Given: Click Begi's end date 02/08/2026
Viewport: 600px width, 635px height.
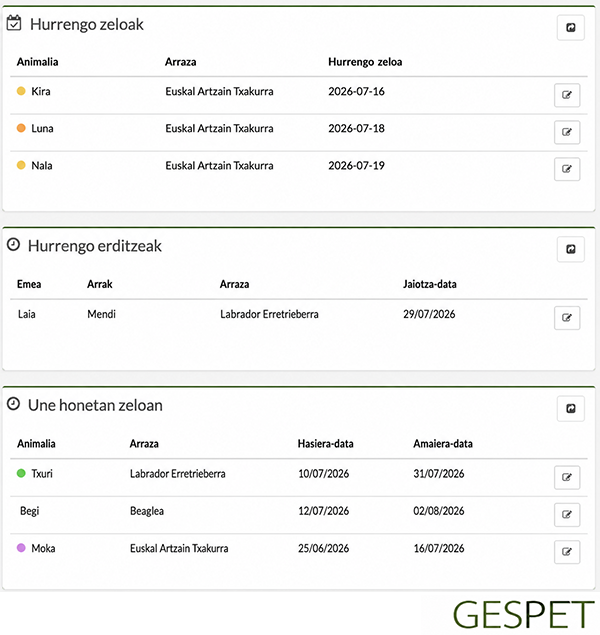Looking at the screenshot, I should pyautogui.click(x=439, y=511).
